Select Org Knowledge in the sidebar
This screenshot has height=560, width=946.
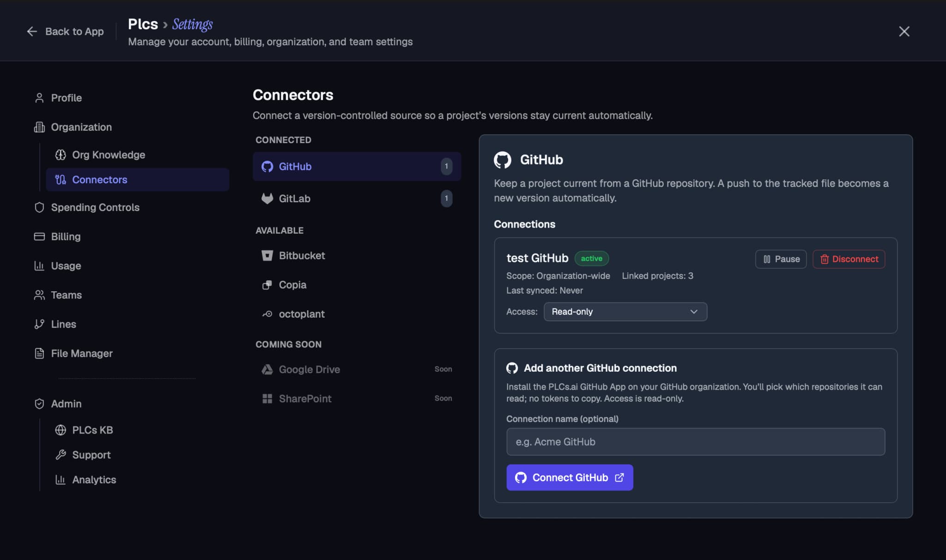[109, 155]
